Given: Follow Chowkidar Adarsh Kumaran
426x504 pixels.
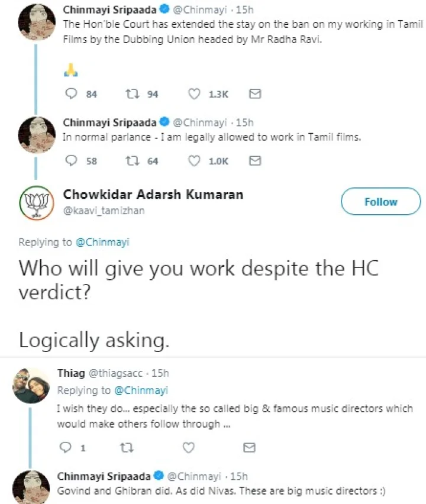Looking at the screenshot, I should tap(380, 202).
